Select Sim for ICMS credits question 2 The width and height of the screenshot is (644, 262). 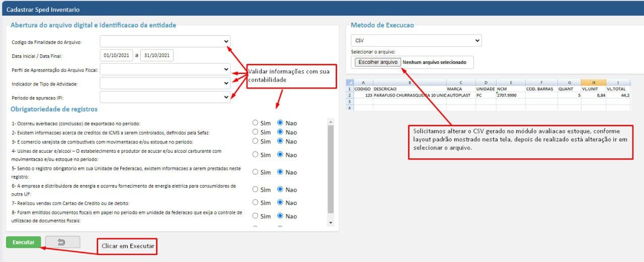pyautogui.click(x=256, y=132)
